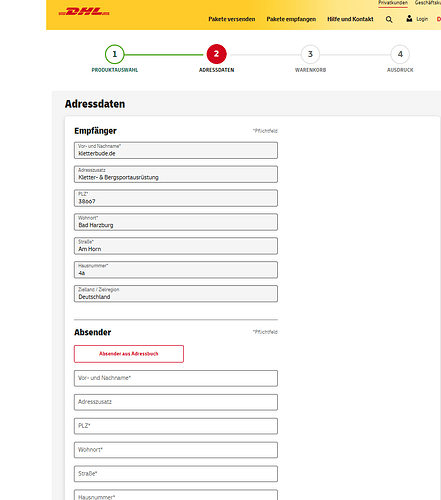
Task: Click recipient Adresszusatz field
Action: (176, 174)
